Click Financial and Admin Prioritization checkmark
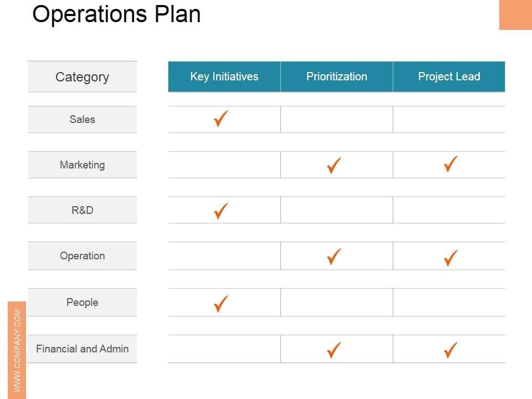Image resolution: width=532 pixels, height=399 pixels. [334, 349]
